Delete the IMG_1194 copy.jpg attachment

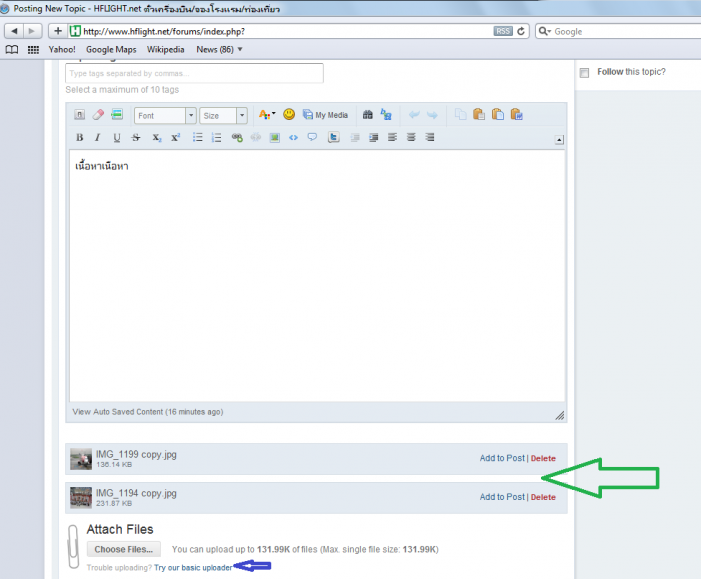pyautogui.click(x=543, y=497)
